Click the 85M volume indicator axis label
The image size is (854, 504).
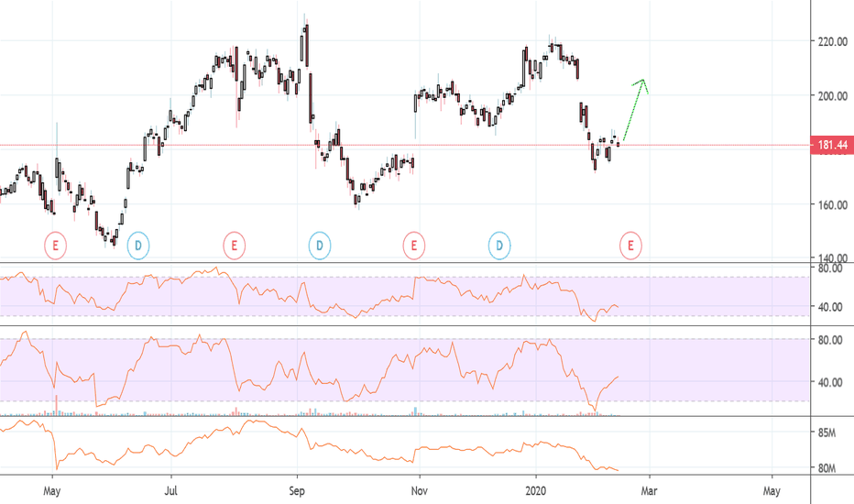827,433
